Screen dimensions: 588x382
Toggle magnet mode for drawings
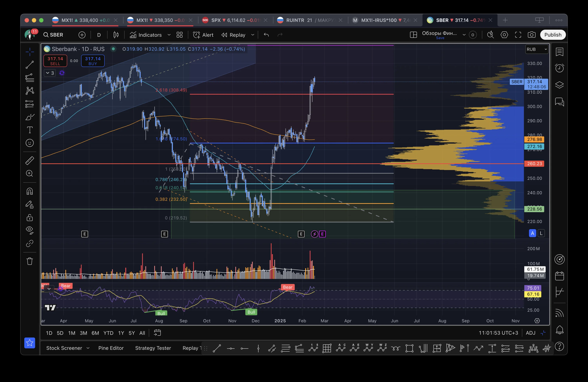(30, 191)
